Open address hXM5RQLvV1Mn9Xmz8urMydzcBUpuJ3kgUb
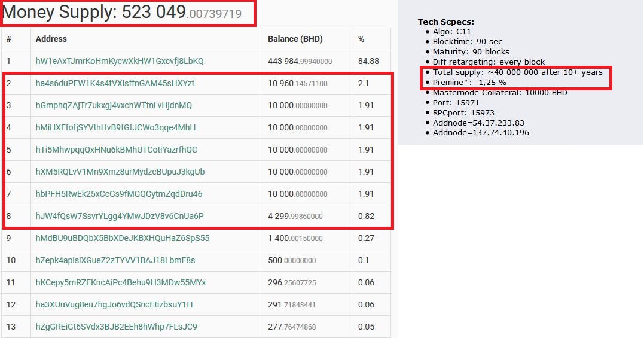The height and width of the screenshot is (338, 644). coord(120,172)
